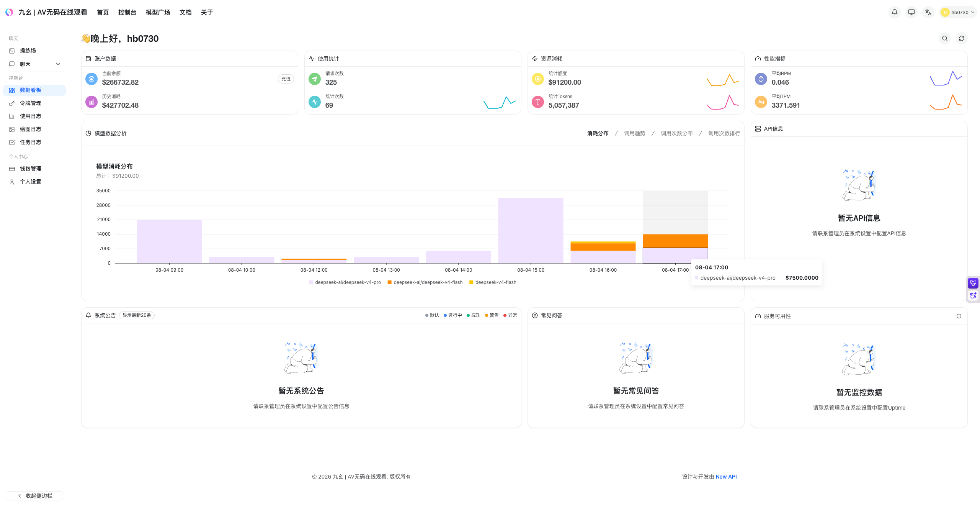Click the purple floating chat widget icon

(x=973, y=283)
